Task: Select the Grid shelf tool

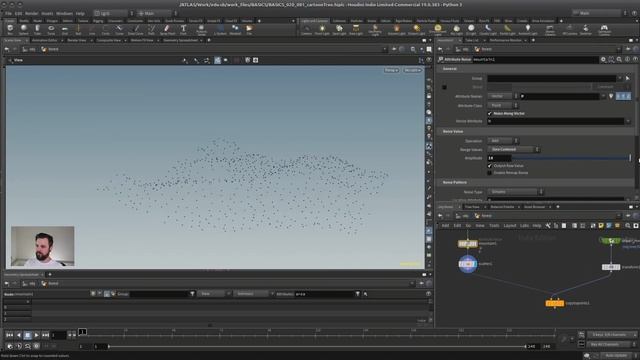Action: coord(64,29)
